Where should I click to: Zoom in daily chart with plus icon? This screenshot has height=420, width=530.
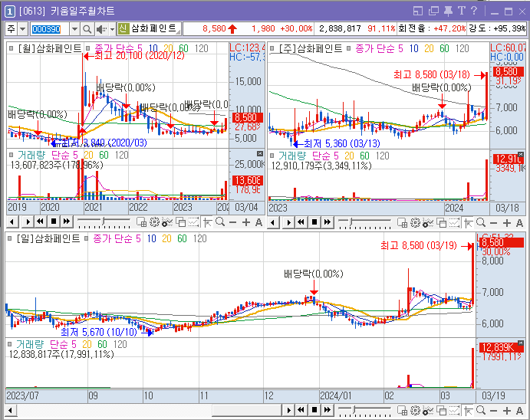(x=507, y=411)
